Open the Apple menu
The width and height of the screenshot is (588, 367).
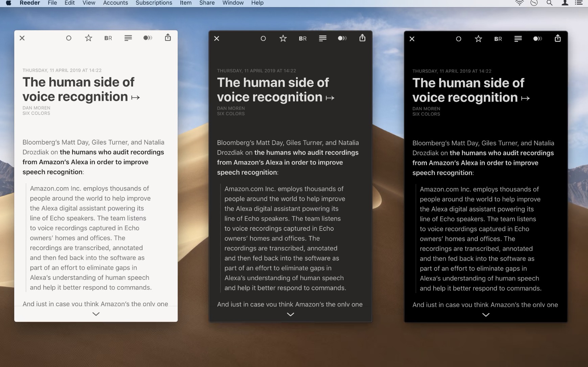click(x=8, y=3)
